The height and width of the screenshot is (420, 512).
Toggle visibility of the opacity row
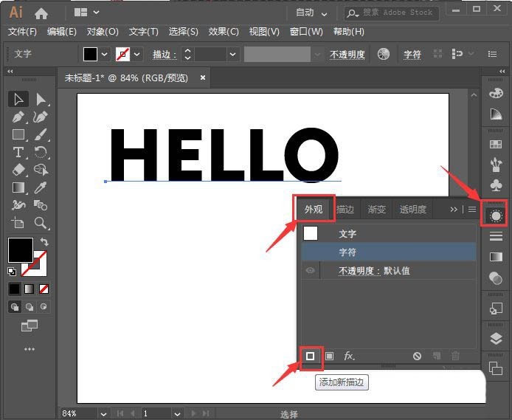tap(310, 270)
